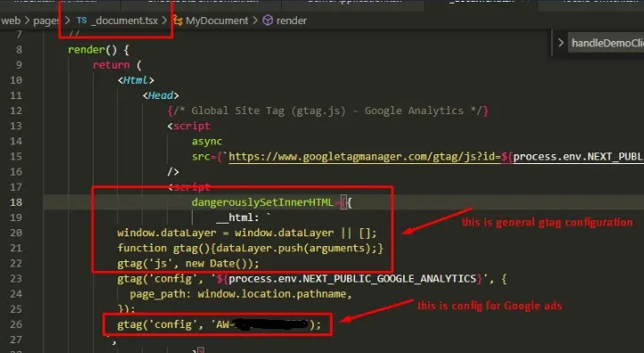The height and width of the screenshot is (353, 644).
Task: Open the 'web' breadcrumb folder
Action: click(x=11, y=21)
